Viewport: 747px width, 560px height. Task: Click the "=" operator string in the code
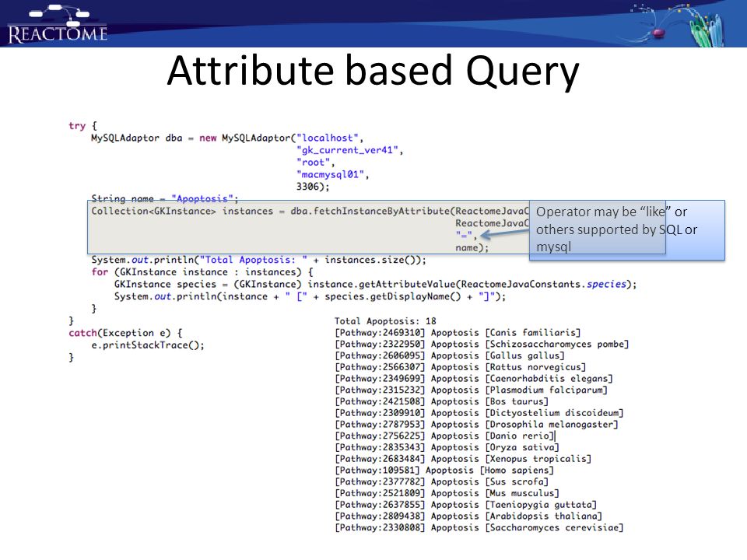click(x=464, y=235)
